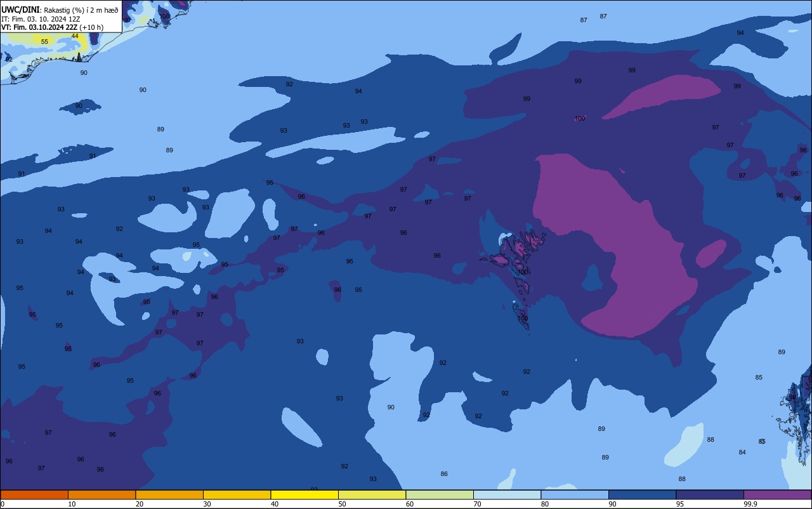Viewport: 812px width, 509px height.
Task: Click the legend tick label '60'
Action: (410, 504)
